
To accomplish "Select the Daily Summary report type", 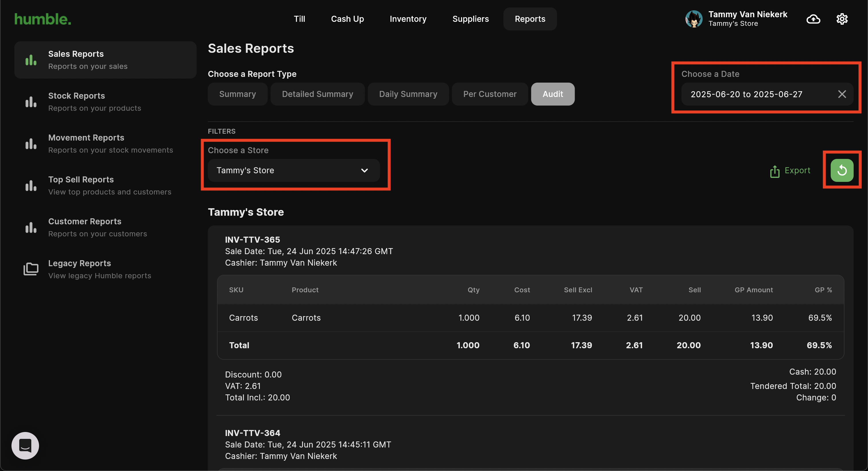I will pos(408,94).
